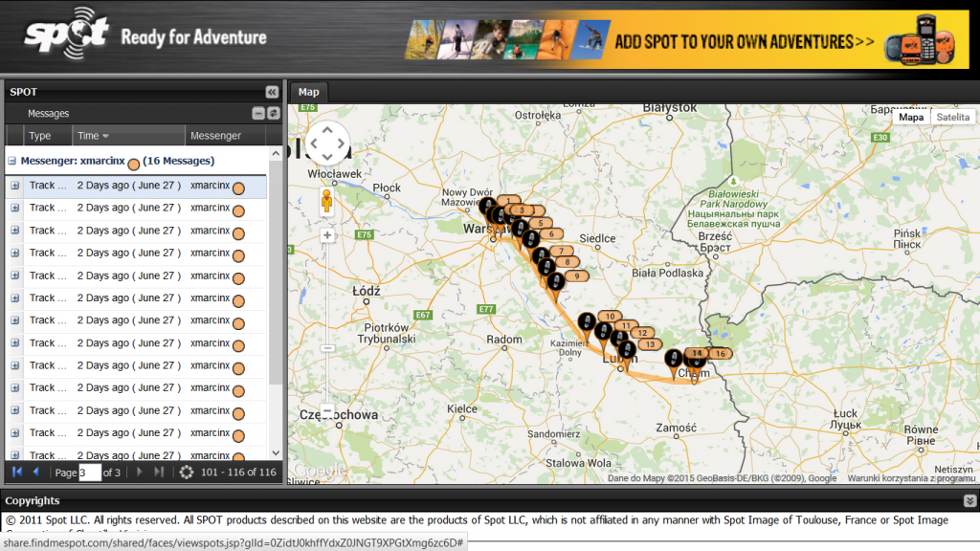Click the number 8 label on map
This screenshot has width=980, height=551.
(x=568, y=262)
